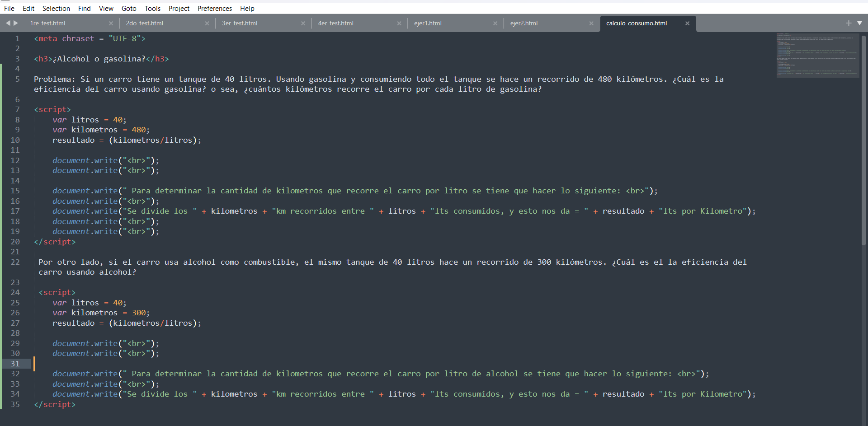Open the Project menu
Viewport: 868px width, 426px height.
tap(179, 8)
